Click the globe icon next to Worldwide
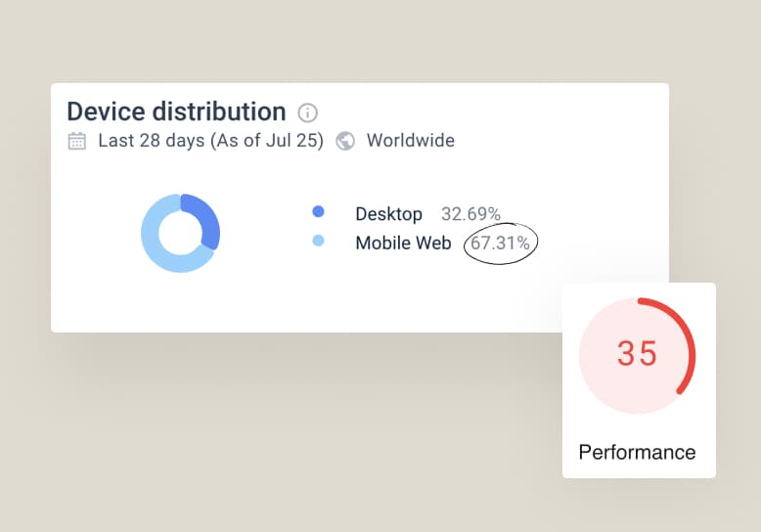Image resolution: width=761 pixels, height=532 pixels. 344,141
